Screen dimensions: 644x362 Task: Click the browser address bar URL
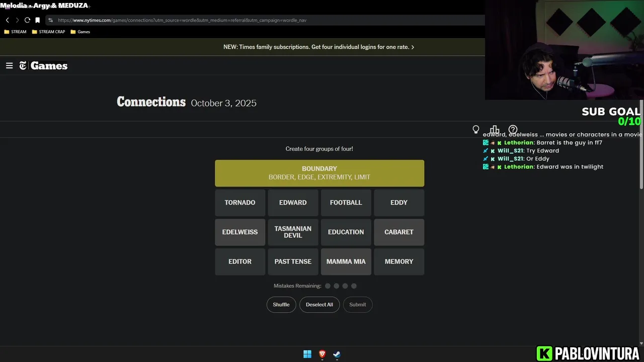(x=182, y=20)
